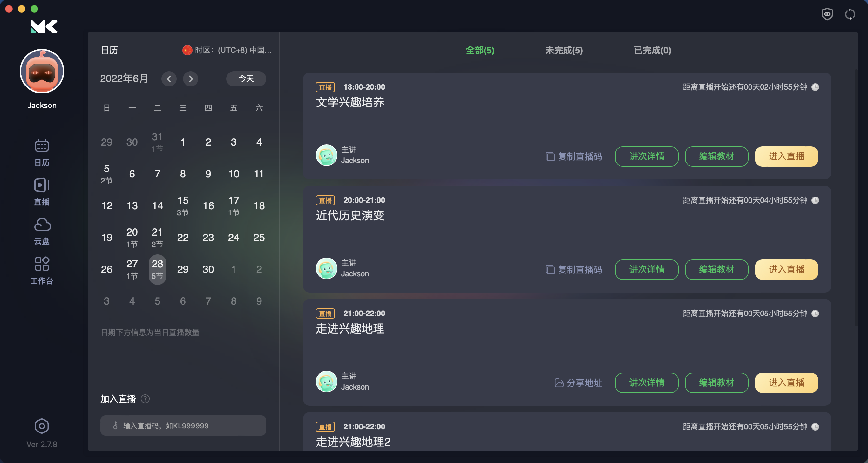Click Jackson's profile avatar in sidebar
The width and height of the screenshot is (868, 463).
(x=42, y=71)
